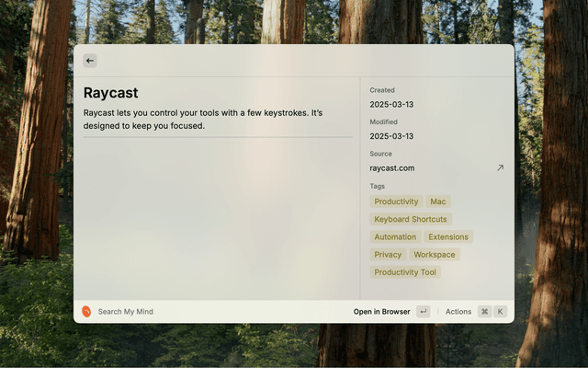
Task: Click the Automation tag
Action: click(x=395, y=236)
